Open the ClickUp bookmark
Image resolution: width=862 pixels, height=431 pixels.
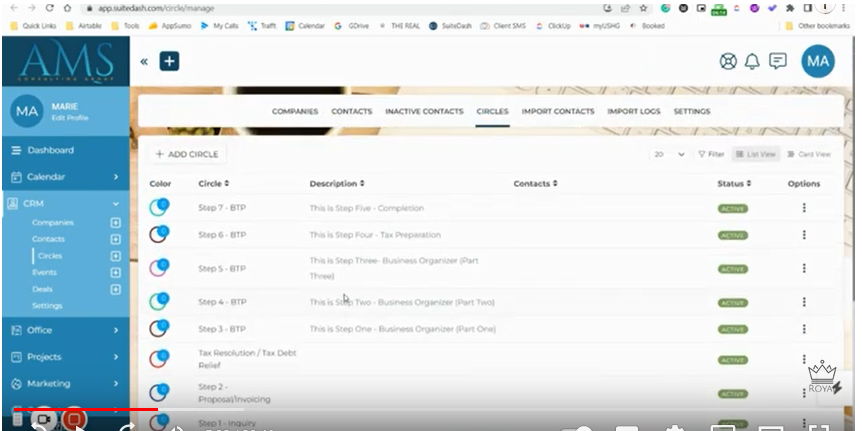554,26
